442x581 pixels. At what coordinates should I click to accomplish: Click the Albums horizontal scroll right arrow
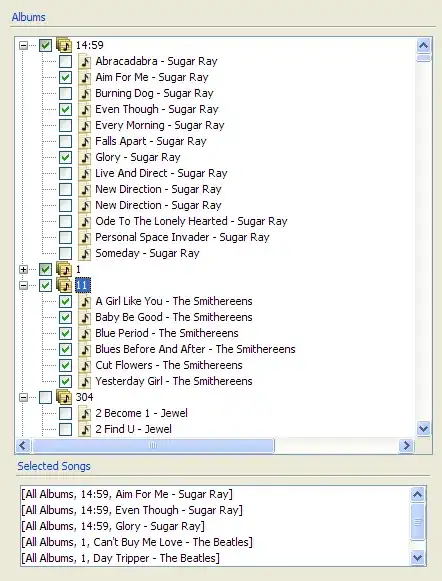click(x=406, y=445)
